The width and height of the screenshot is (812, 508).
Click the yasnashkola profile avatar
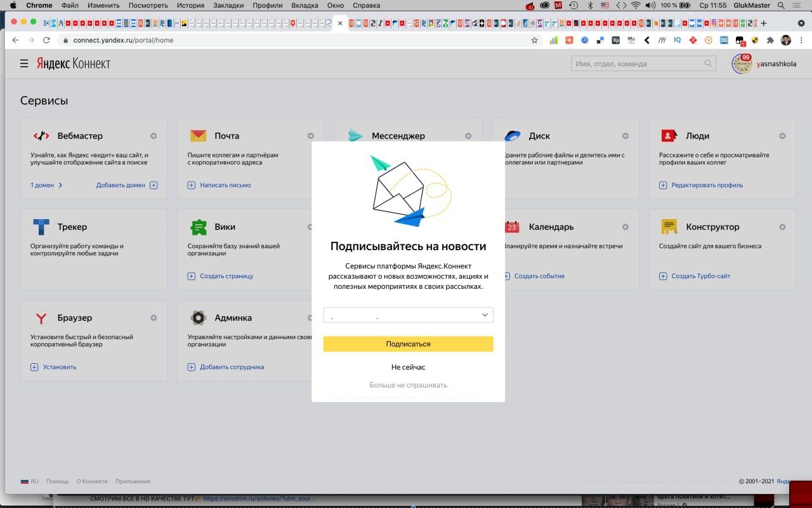[x=742, y=63]
